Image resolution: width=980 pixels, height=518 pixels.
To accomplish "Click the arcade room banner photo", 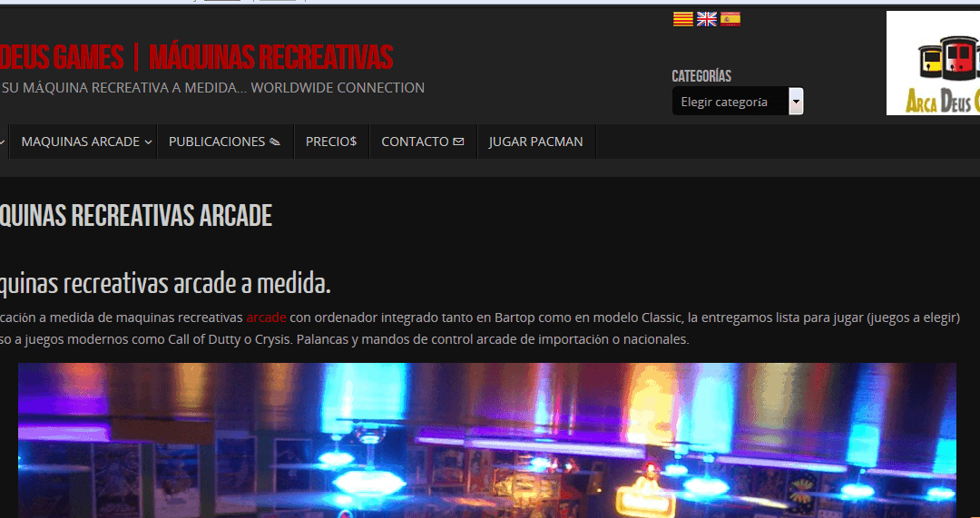I will click(487, 441).
